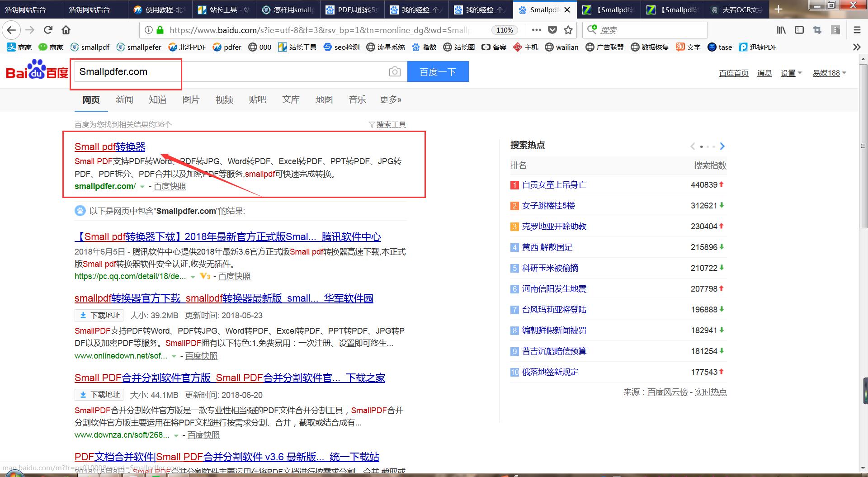Viewport: 868px width, 477px height.
Task: Toggle the sidebar view icon
Action: [x=799, y=30]
